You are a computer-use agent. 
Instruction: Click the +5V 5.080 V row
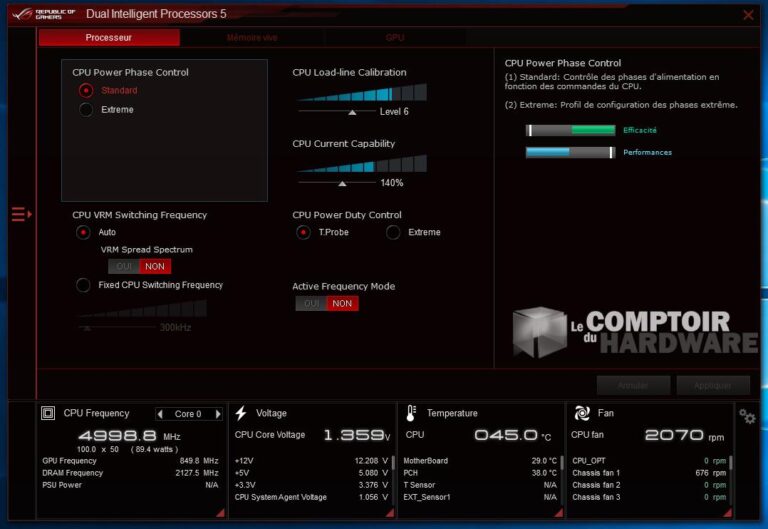pos(311,473)
